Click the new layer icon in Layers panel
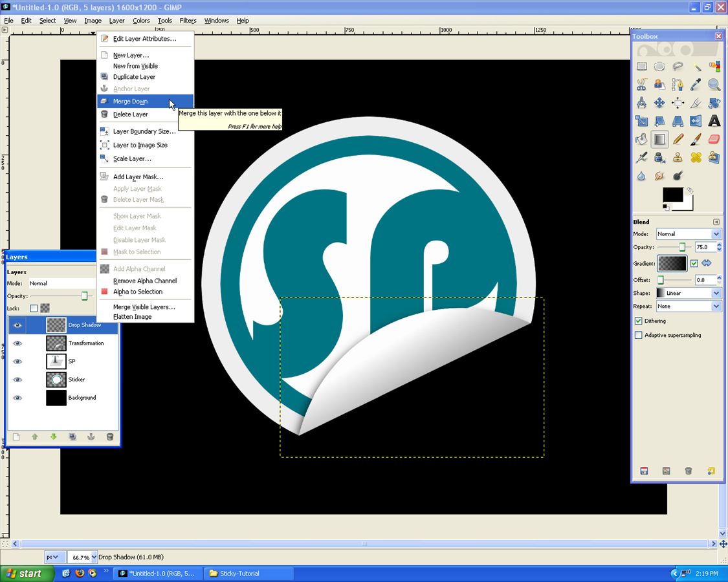 point(16,436)
